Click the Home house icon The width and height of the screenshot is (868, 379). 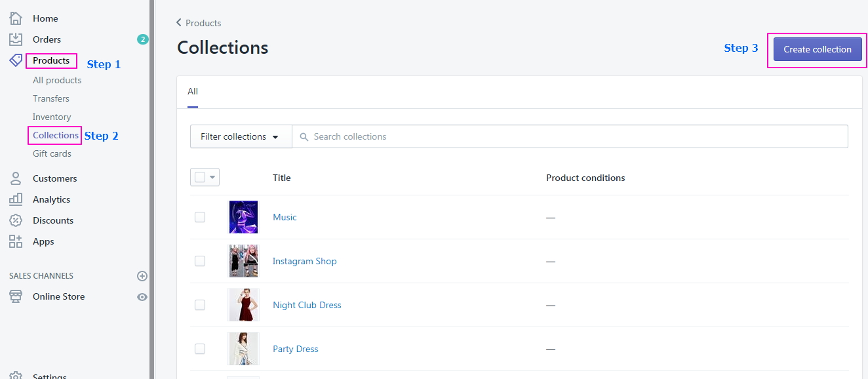pyautogui.click(x=16, y=18)
